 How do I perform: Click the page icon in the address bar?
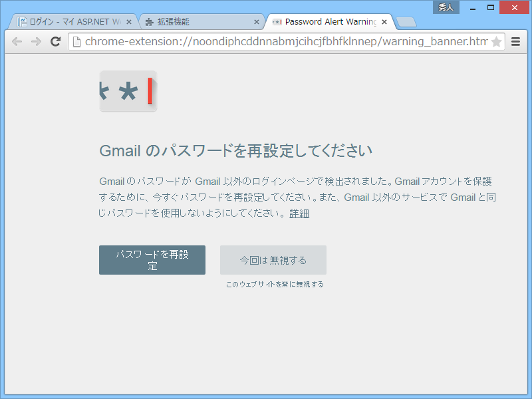[78, 41]
